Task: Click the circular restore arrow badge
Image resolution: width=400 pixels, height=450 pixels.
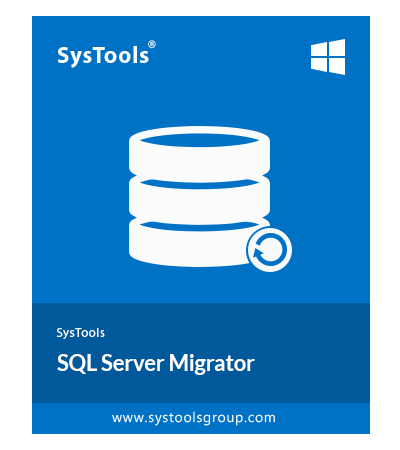Action: coord(269,250)
